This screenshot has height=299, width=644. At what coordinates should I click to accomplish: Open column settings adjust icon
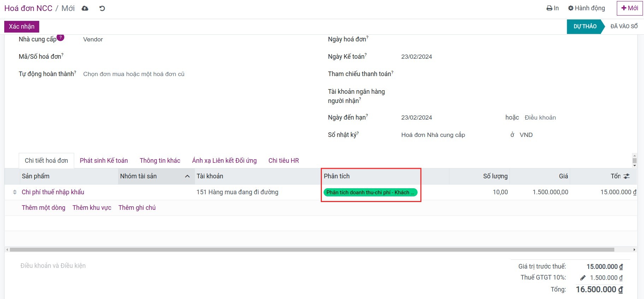tap(627, 176)
